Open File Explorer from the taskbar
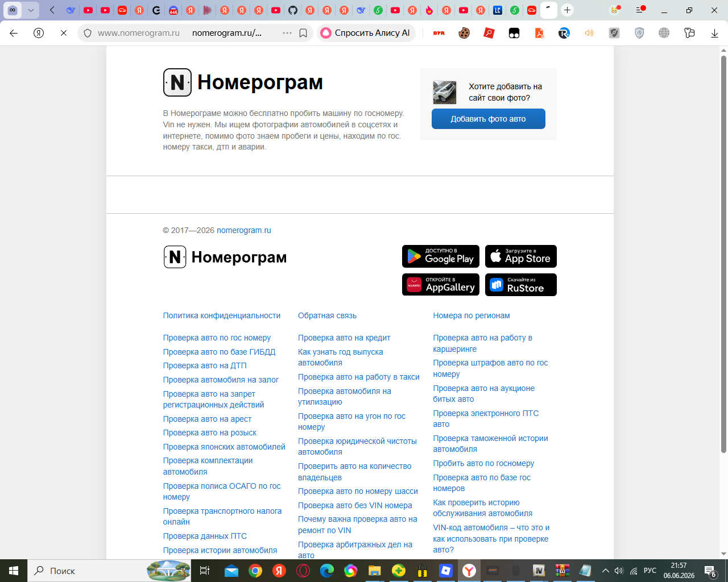The image size is (728, 582). (x=374, y=571)
